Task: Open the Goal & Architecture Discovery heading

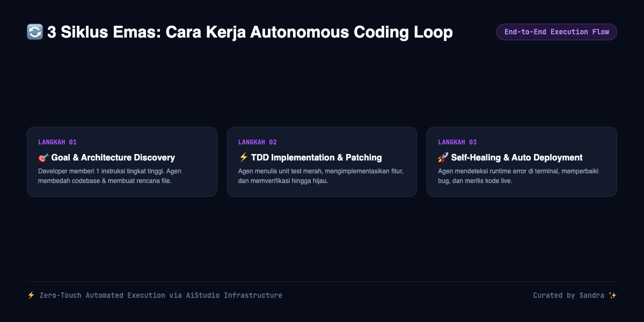Action: coord(113,158)
